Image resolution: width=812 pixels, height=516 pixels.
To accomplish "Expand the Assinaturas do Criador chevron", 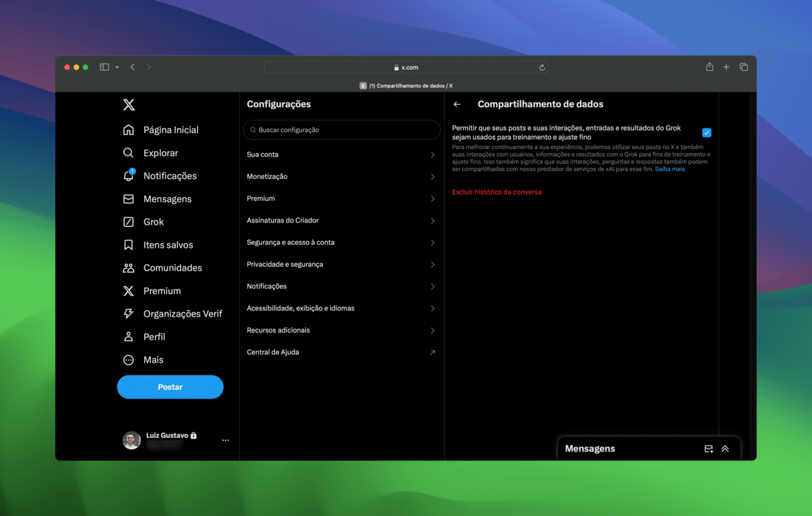I will coord(432,221).
